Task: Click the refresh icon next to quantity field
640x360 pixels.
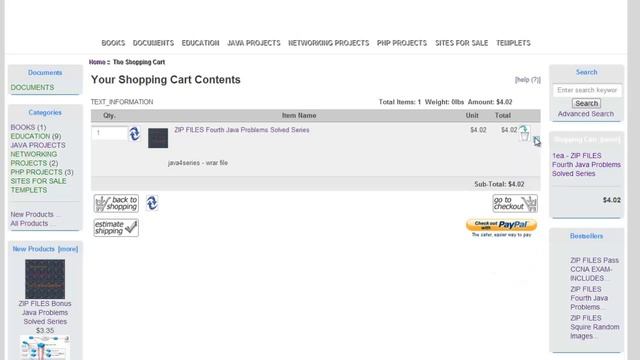Action: coord(135,133)
